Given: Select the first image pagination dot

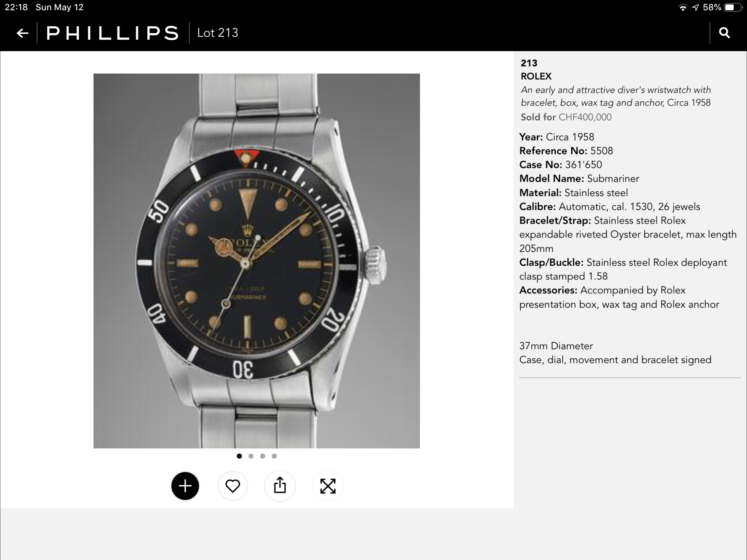Looking at the screenshot, I should pos(240,456).
